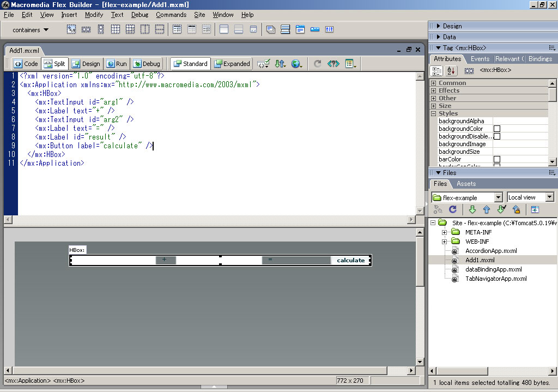558x392 pixels.
Task: Expand the WEB-INF folder
Action: pos(444,242)
